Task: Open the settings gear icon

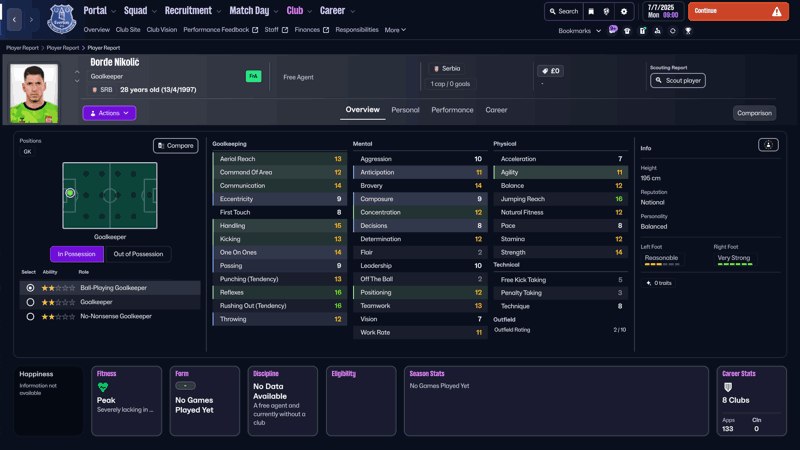Action: click(624, 12)
